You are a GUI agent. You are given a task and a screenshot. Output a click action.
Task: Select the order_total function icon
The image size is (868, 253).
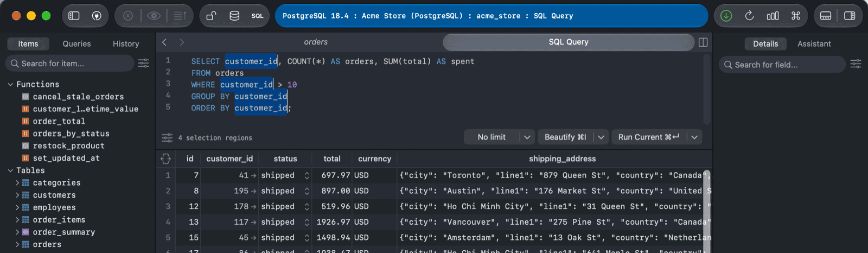coord(25,121)
